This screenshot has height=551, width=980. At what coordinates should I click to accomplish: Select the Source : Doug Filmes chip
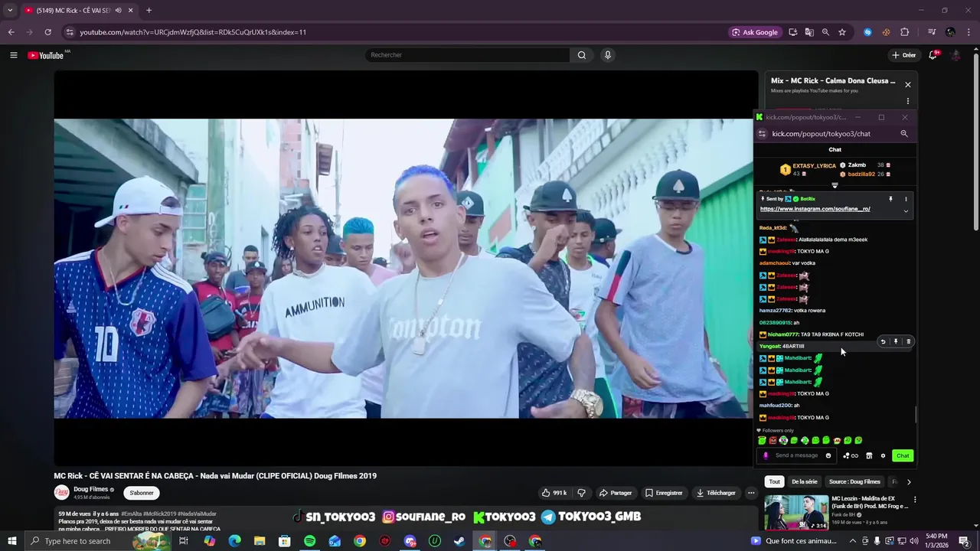click(854, 482)
